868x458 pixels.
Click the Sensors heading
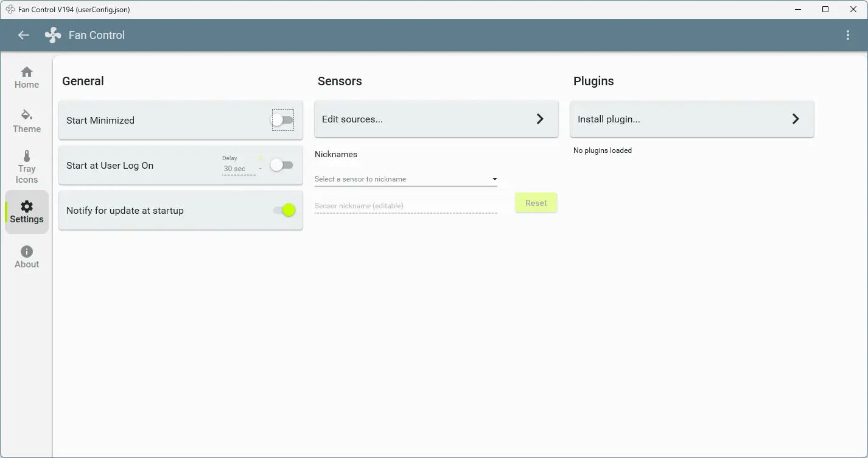tap(340, 81)
